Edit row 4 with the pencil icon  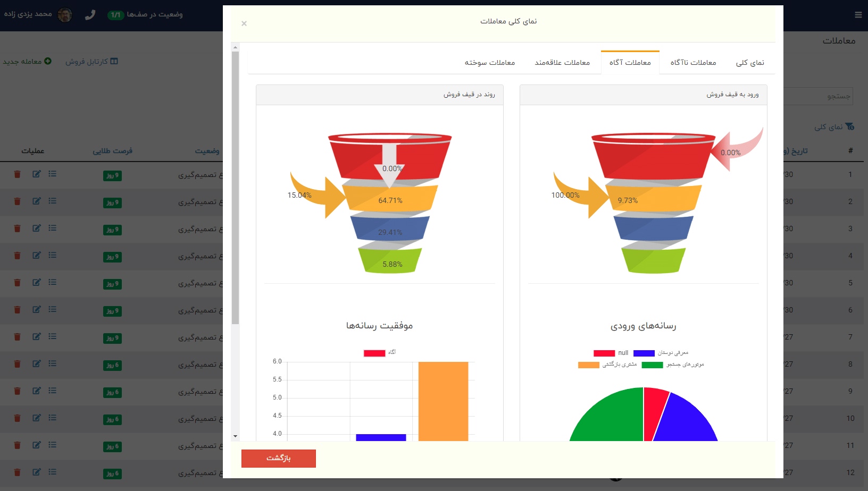tap(36, 256)
